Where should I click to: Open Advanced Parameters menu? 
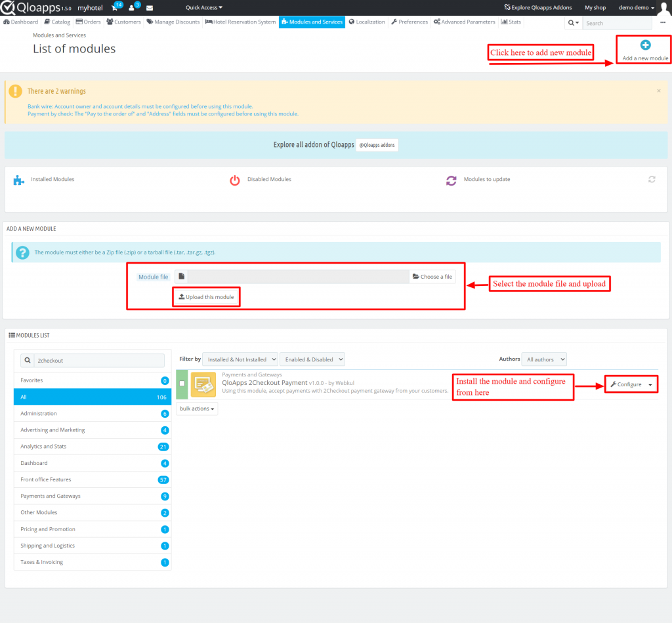point(464,22)
